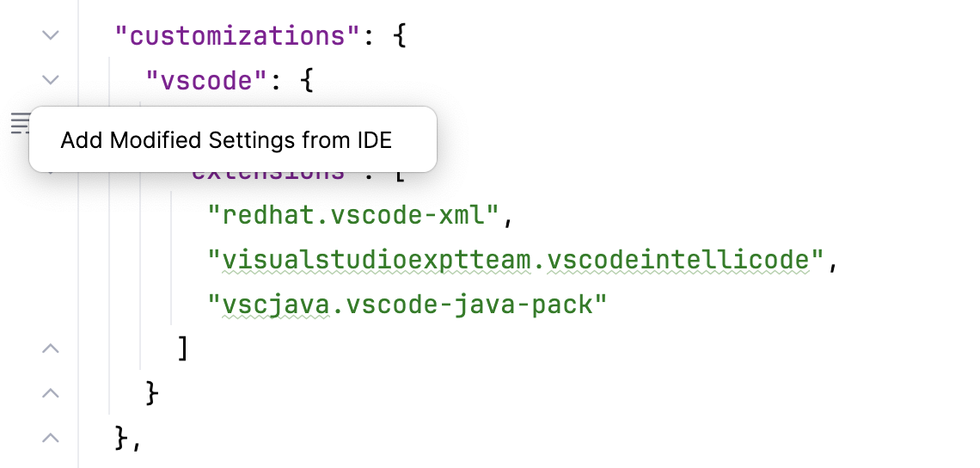Place caret in "customizations" key
The height and width of the screenshot is (468, 980).
tap(239, 36)
